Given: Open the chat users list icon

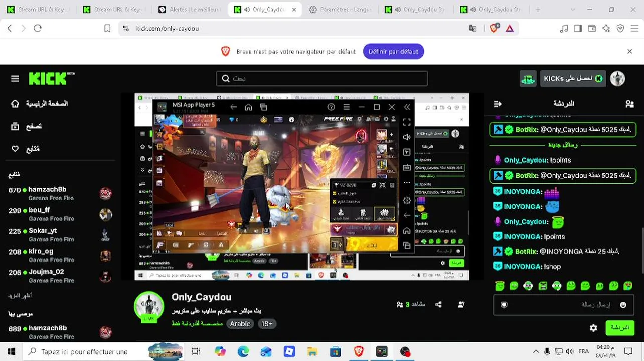Looking at the screenshot, I should tap(629, 104).
